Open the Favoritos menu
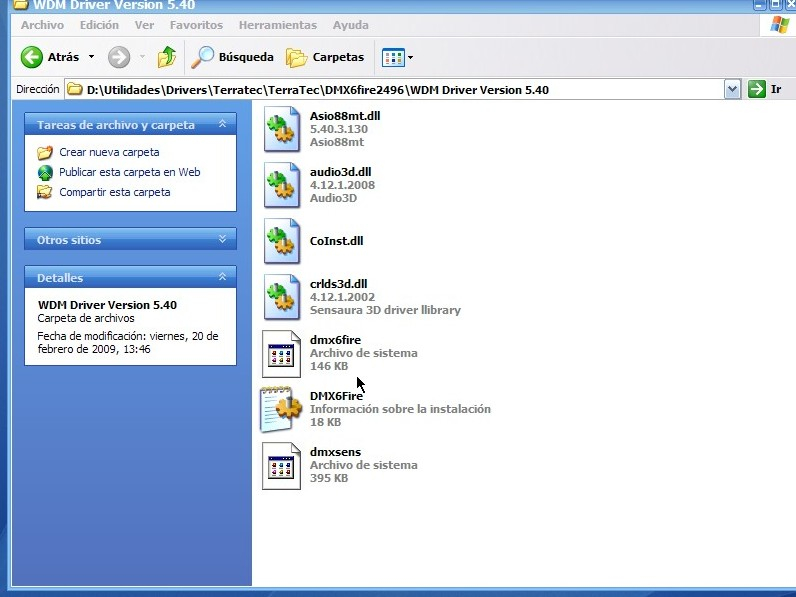This screenshot has width=796, height=597. [x=196, y=25]
